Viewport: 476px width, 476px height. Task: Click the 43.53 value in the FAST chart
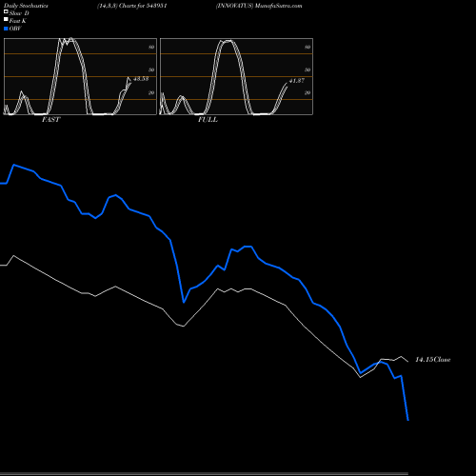point(141,79)
